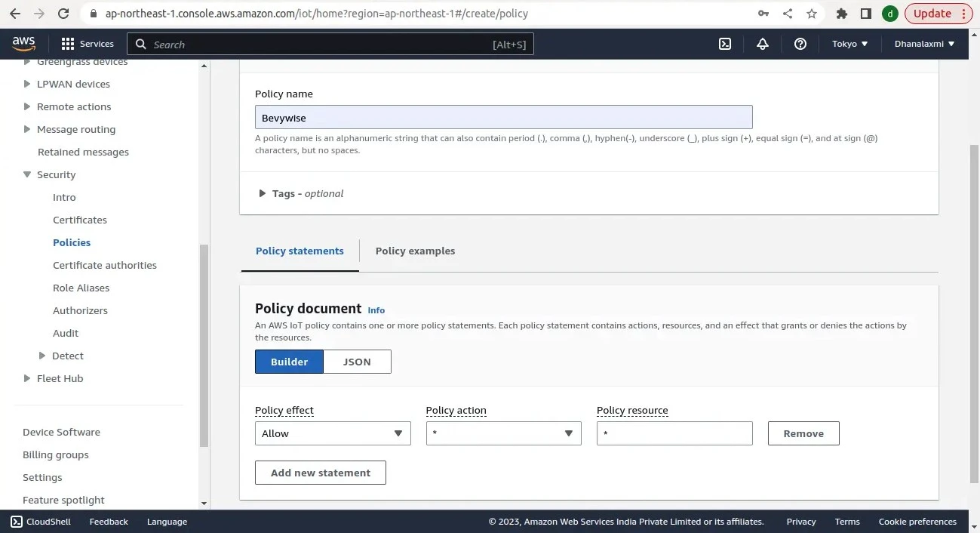
Task: Open Policies in sidebar
Action: click(x=72, y=242)
